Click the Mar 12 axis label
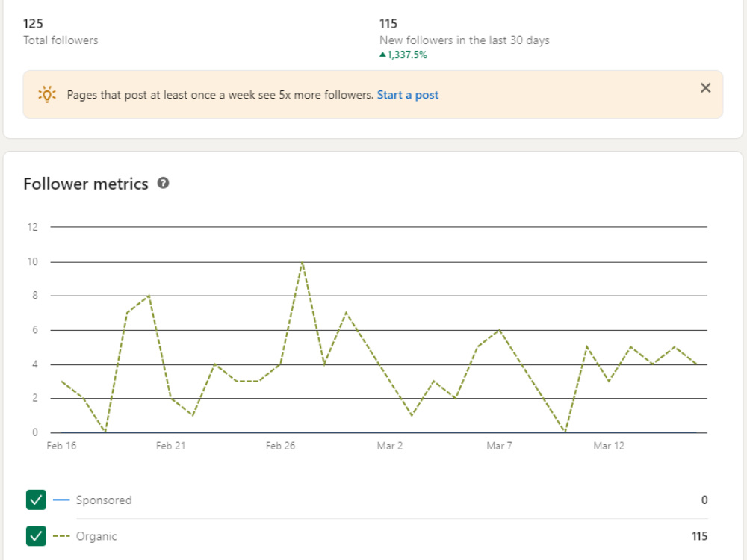 point(609,446)
